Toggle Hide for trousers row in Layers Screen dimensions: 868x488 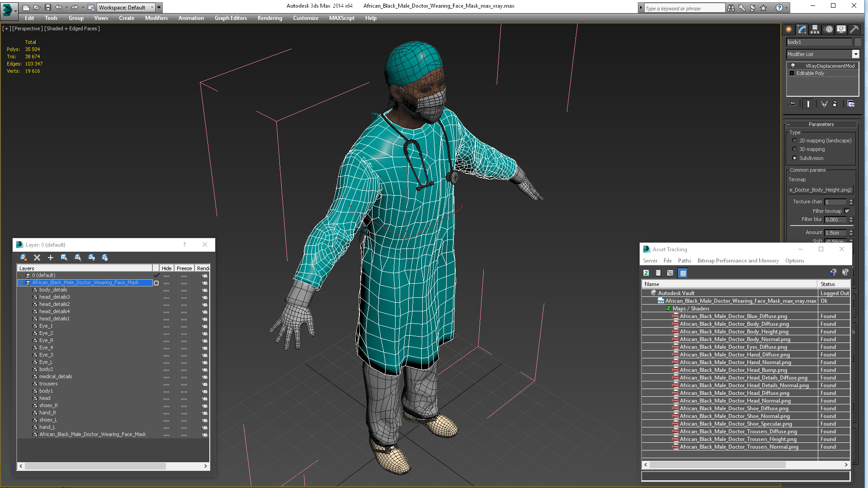tap(166, 384)
